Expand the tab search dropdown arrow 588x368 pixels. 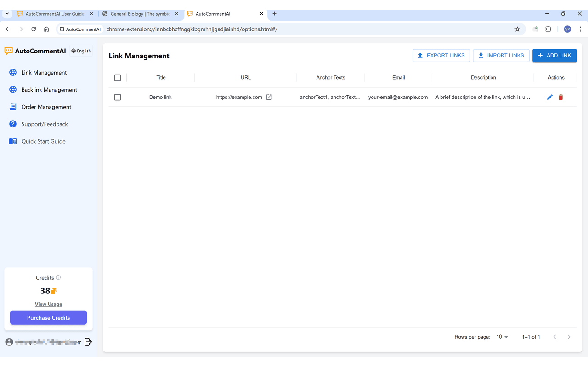pos(7,14)
